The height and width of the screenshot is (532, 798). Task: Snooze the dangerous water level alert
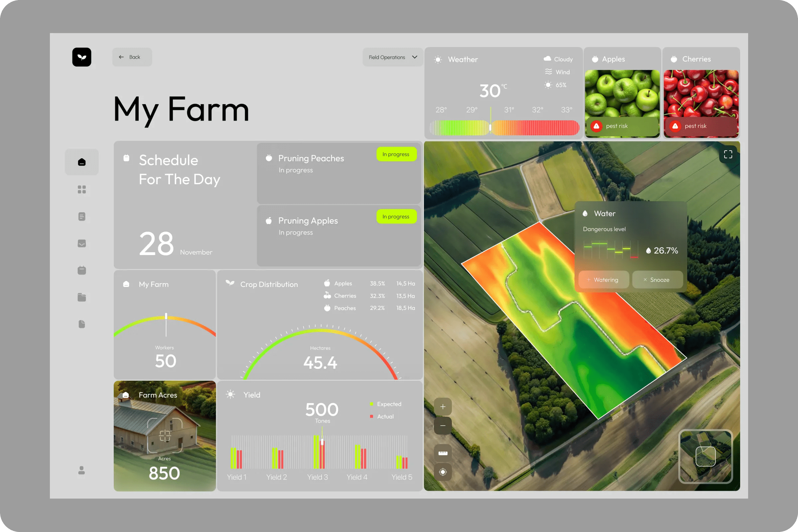coord(658,280)
